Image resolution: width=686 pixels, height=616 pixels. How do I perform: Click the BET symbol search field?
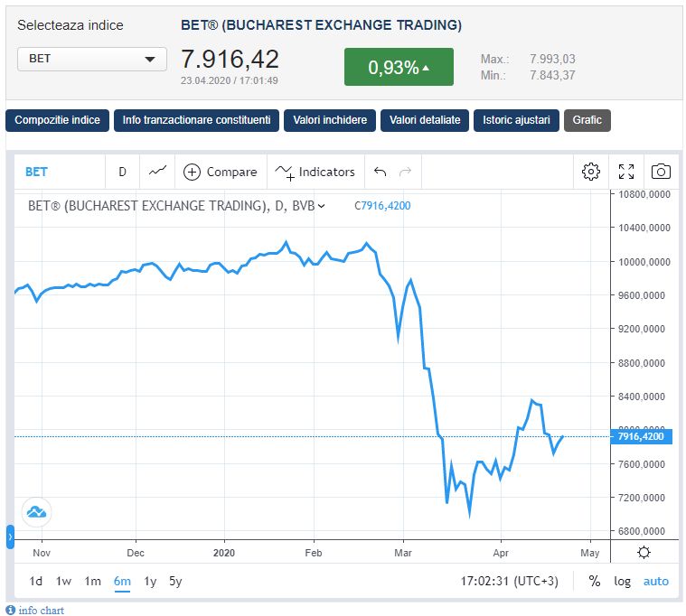click(x=60, y=172)
